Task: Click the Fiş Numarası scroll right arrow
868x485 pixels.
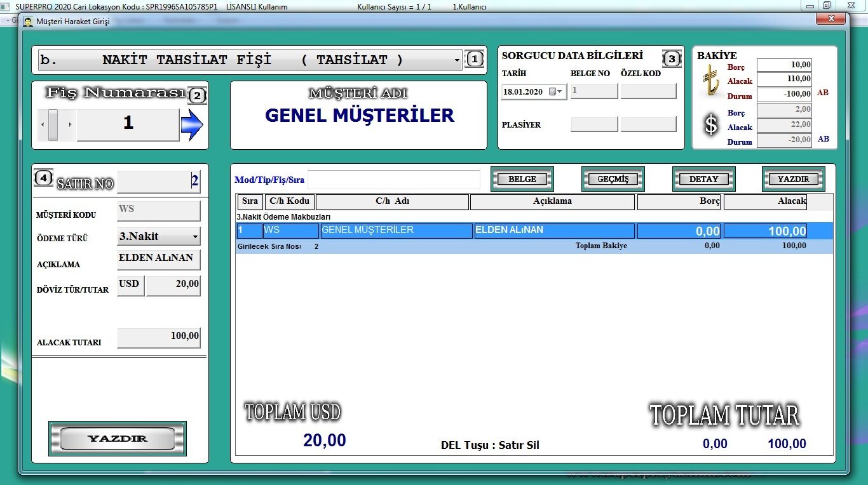Action: click(x=70, y=125)
